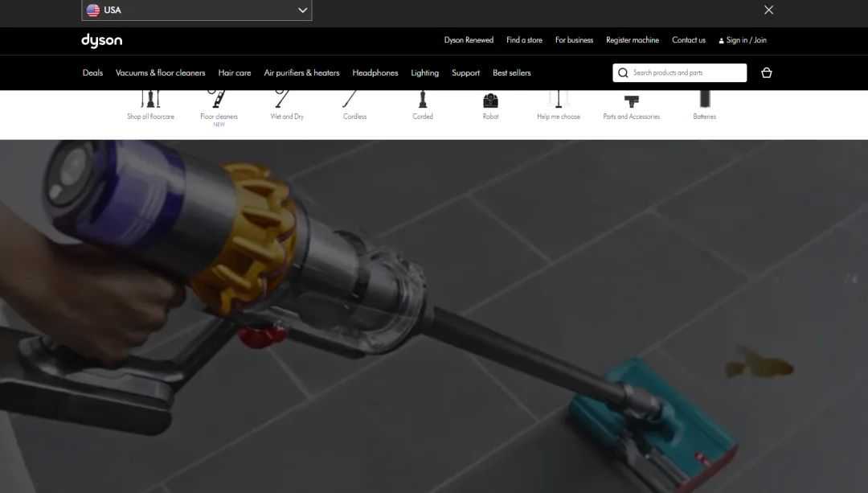Open the Dyson Renewed link
Screen dimensions: 868x493
469,40
